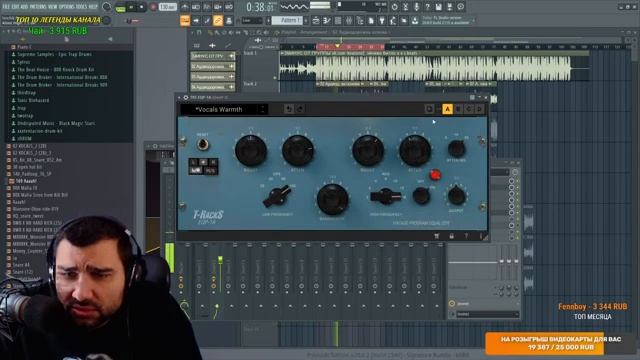Screen dimensions: 640x360
Task: Toggle pattern/song mode switch
Action: tap(120, 7)
